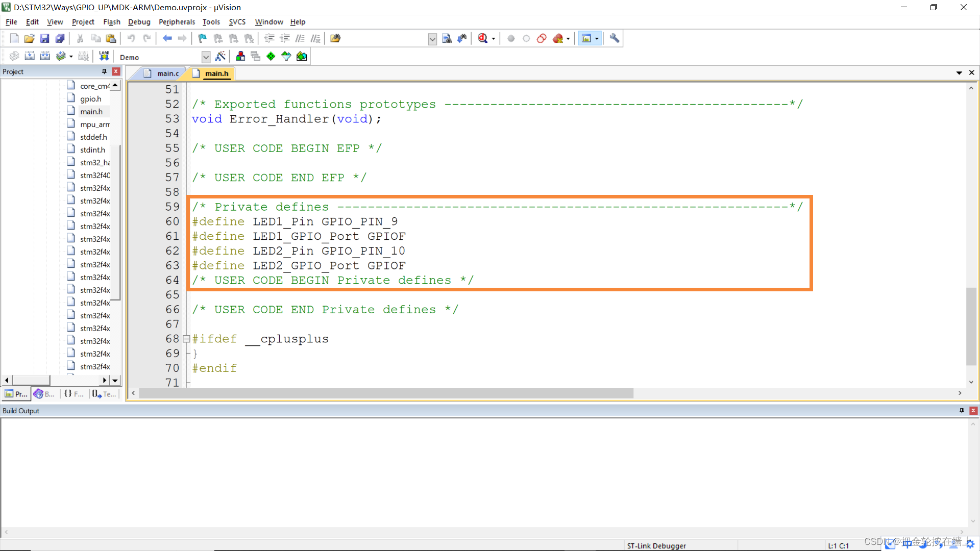980x551 pixels.
Task: Save all open files
Action: click(x=60, y=38)
